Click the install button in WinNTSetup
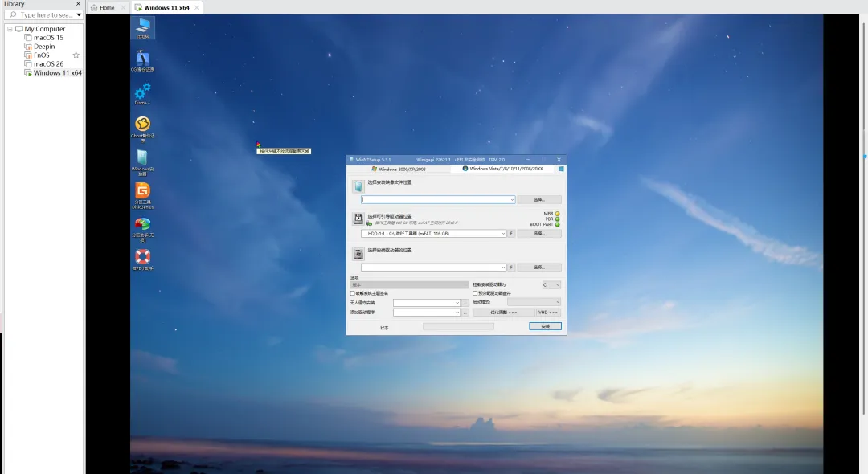Screen dimensions: 868x474 pyautogui.click(x=545, y=326)
